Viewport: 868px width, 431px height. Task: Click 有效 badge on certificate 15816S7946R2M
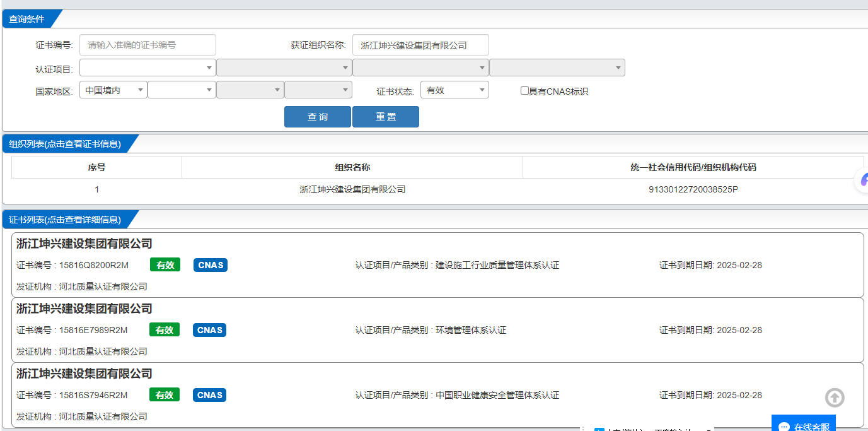[x=165, y=395]
